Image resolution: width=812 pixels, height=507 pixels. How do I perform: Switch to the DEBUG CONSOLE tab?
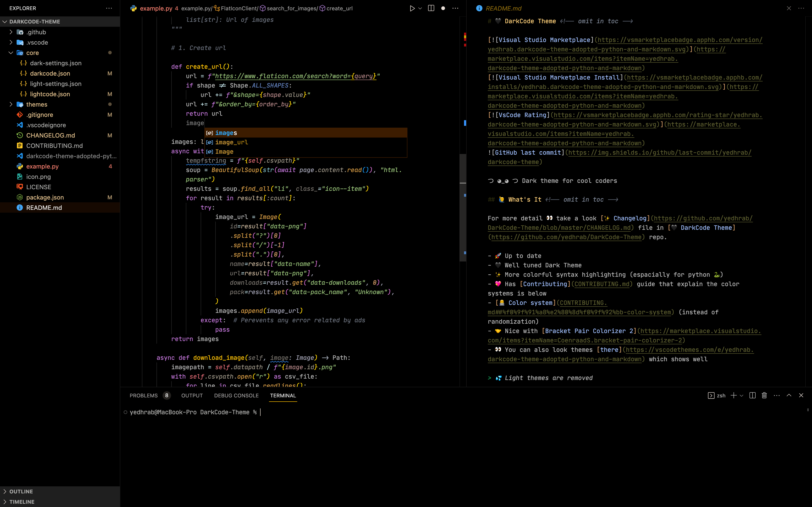(x=236, y=395)
